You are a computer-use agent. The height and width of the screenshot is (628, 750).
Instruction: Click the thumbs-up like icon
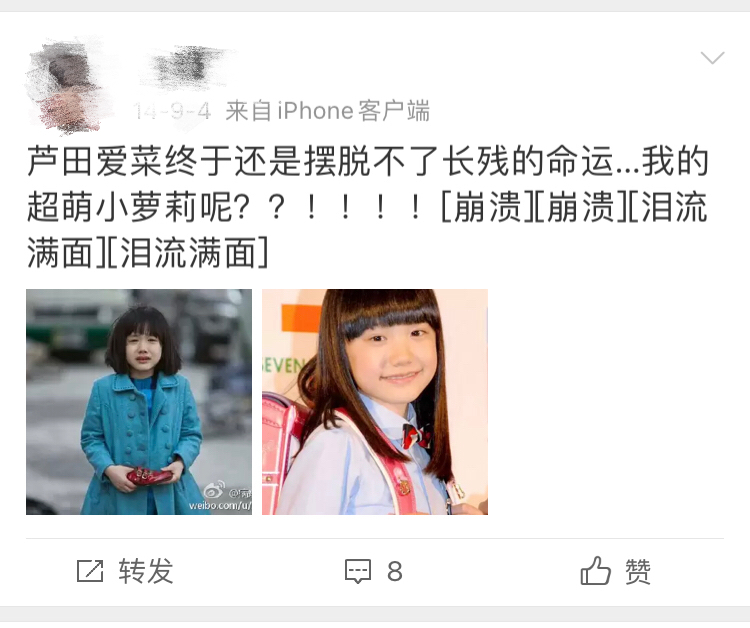pyautogui.click(x=595, y=571)
